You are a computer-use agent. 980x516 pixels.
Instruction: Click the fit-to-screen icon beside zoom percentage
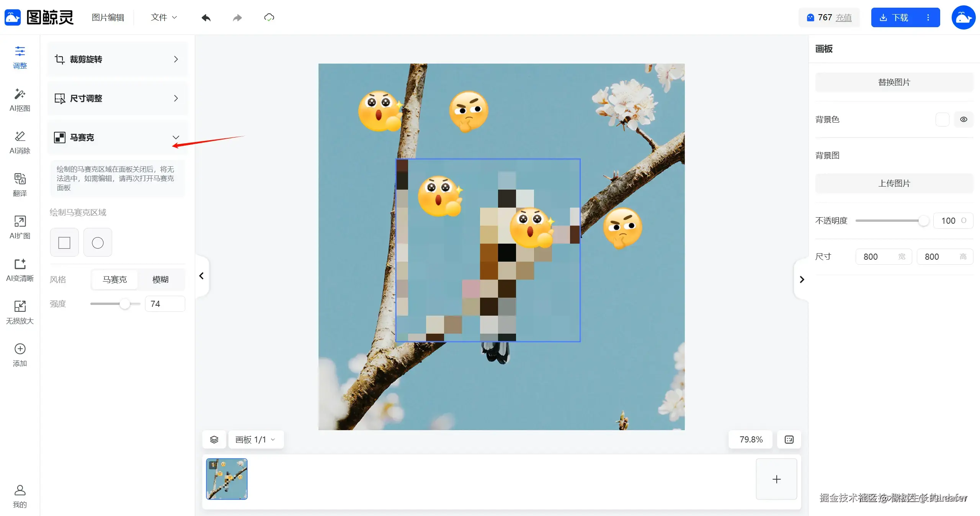coord(789,439)
